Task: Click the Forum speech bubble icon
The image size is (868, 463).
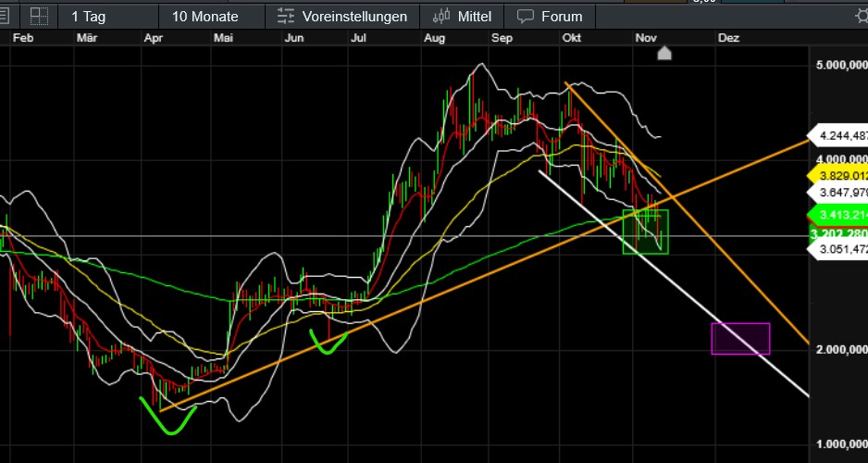Action: [x=526, y=17]
